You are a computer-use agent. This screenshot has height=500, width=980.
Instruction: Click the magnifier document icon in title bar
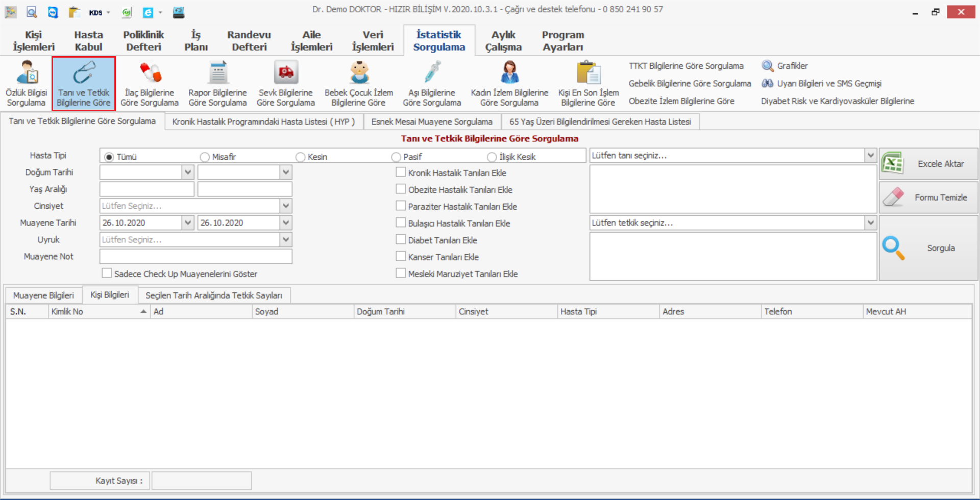(32, 12)
